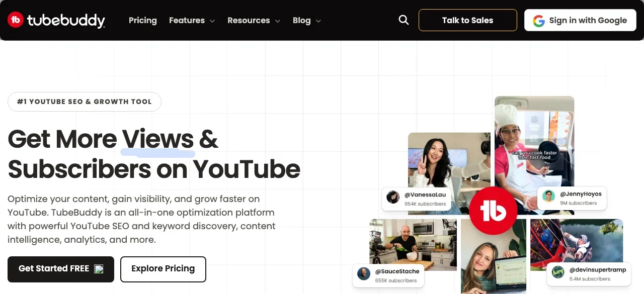Click the Explore Pricing button
This screenshot has height=294, width=644.
[x=163, y=269]
